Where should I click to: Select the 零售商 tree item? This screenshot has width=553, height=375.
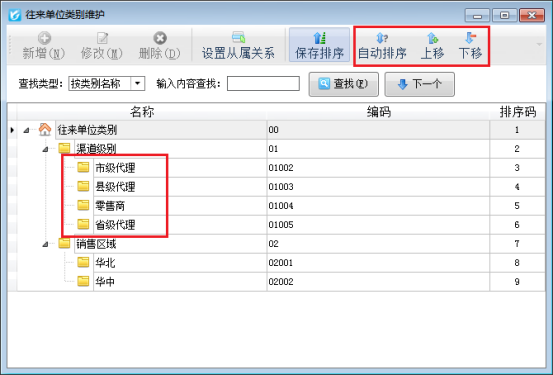110,206
